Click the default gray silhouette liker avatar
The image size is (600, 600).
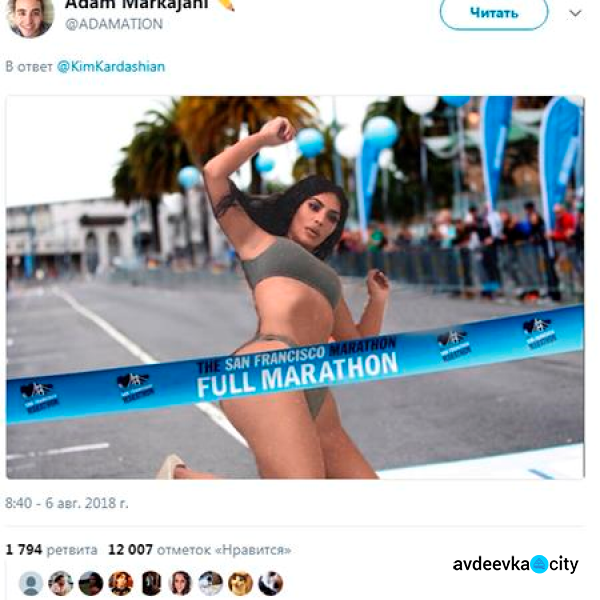pyautogui.click(x=31, y=583)
